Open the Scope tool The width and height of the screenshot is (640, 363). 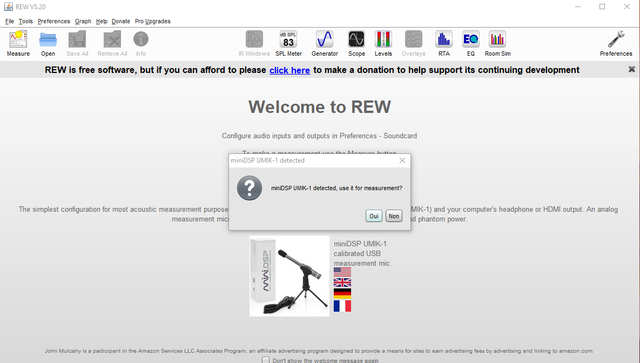(356, 43)
